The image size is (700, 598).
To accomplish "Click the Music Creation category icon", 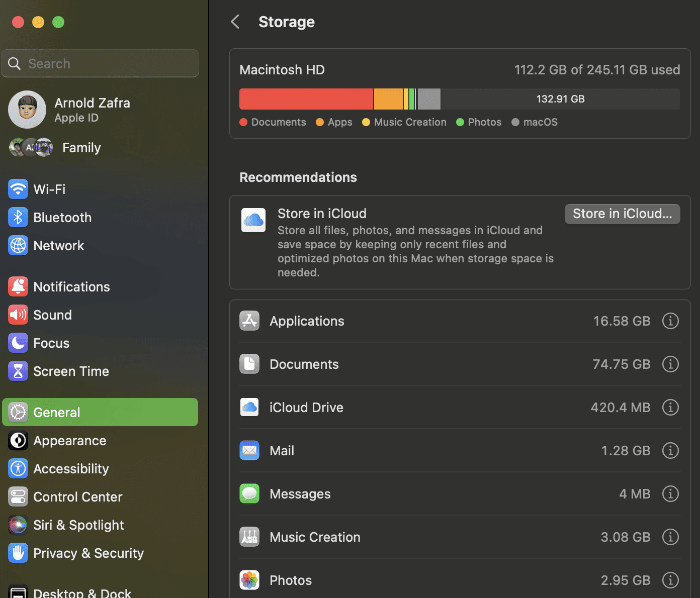I will click(x=249, y=537).
